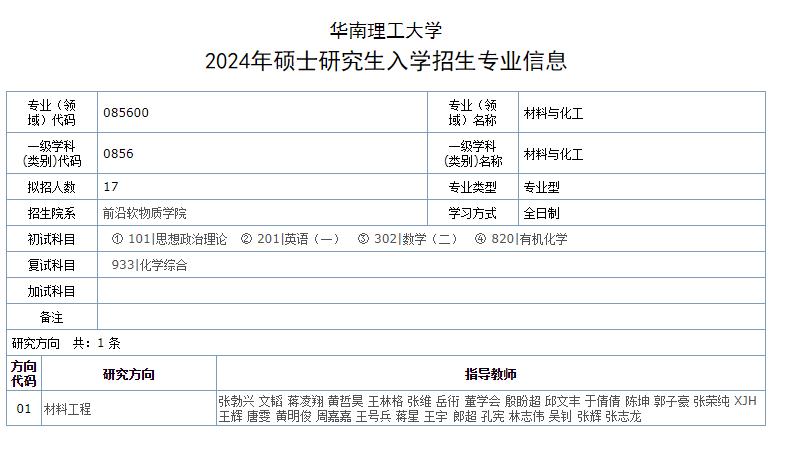791x451 pixels.
Task: Click the enrollment number 17
Action: [x=110, y=187]
